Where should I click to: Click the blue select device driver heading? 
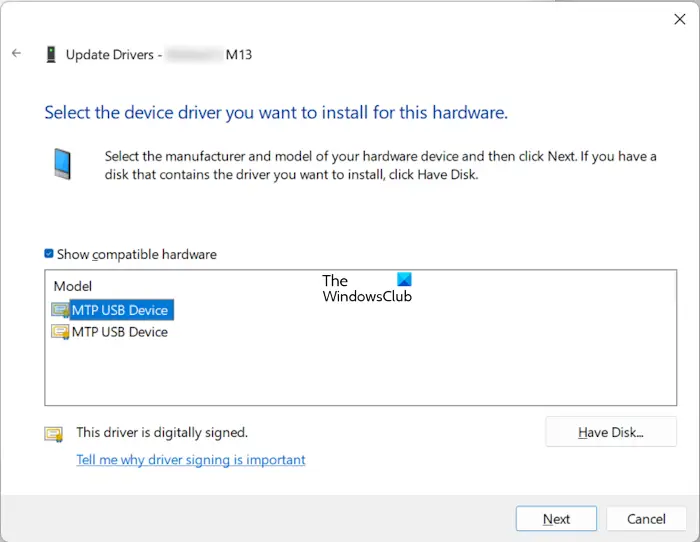(x=276, y=113)
